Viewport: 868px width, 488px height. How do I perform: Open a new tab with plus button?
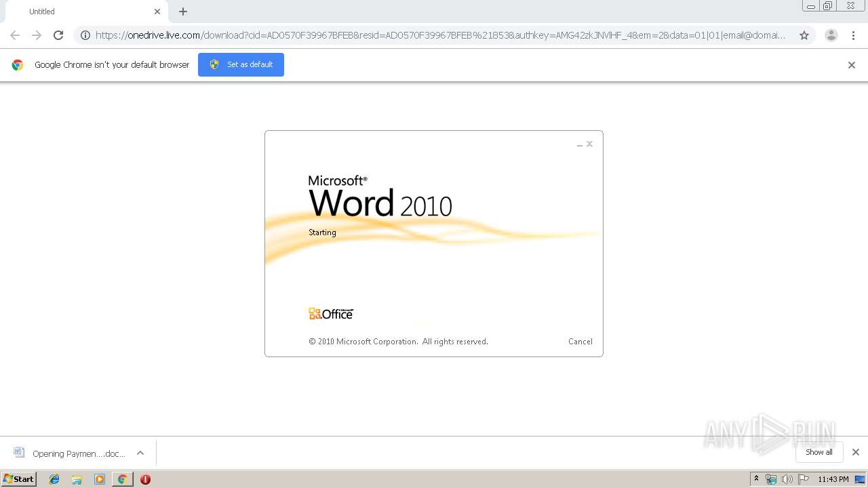183,12
